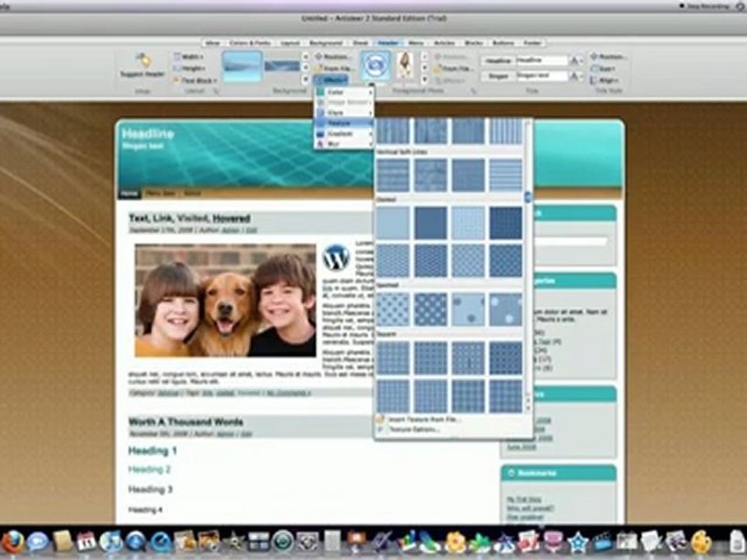Switch to the Menu tab

[x=416, y=43]
